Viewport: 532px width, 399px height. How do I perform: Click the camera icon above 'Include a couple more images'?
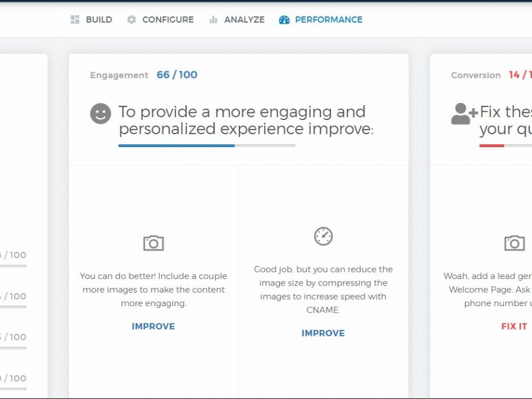[x=153, y=243]
